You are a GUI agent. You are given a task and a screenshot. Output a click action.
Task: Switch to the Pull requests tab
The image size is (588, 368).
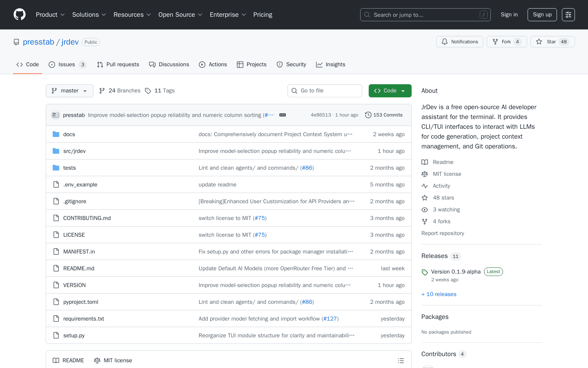(x=118, y=64)
